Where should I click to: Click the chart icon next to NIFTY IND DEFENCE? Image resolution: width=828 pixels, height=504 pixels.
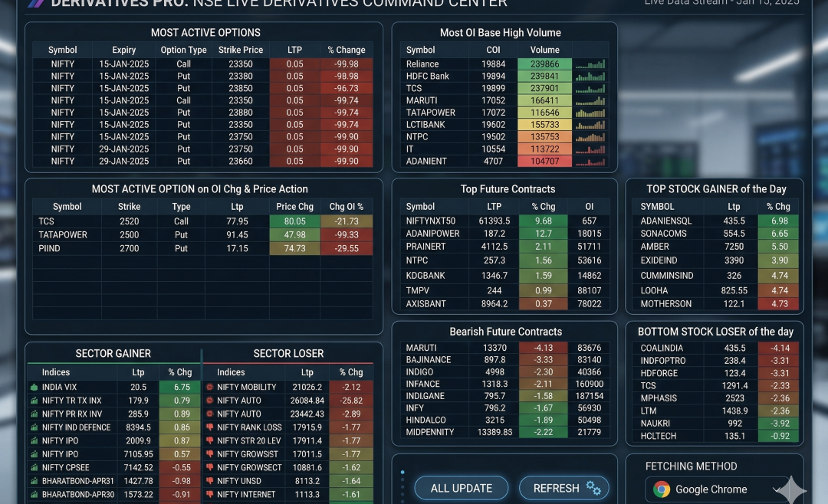pos(34,427)
